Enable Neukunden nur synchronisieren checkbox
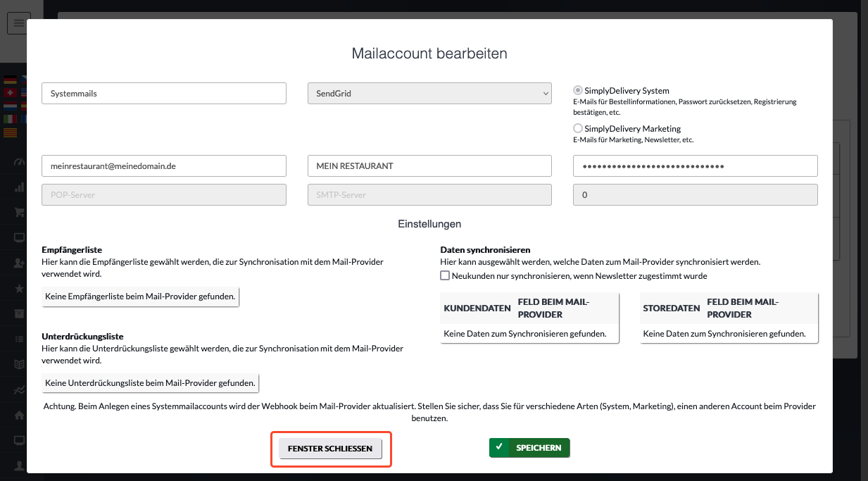This screenshot has height=481, width=868. [x=445, y=275]
